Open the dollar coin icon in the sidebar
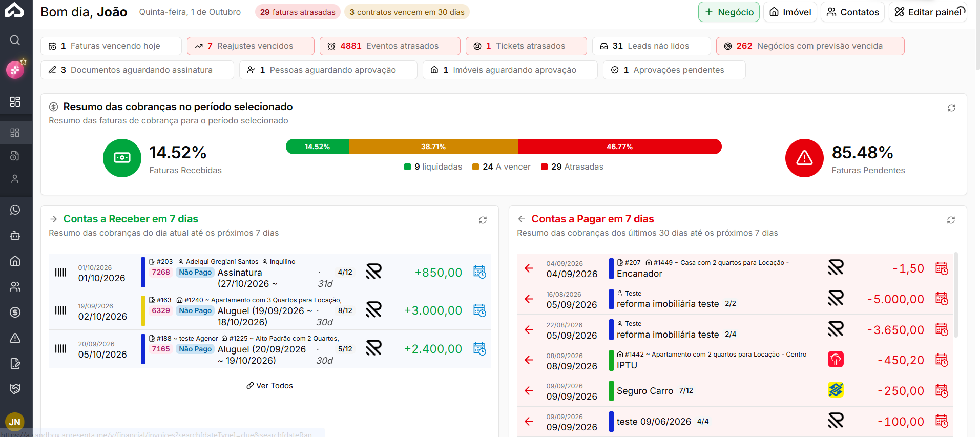Image resolution: width=980 pixels, height=437 pixels. pos(15,313)
